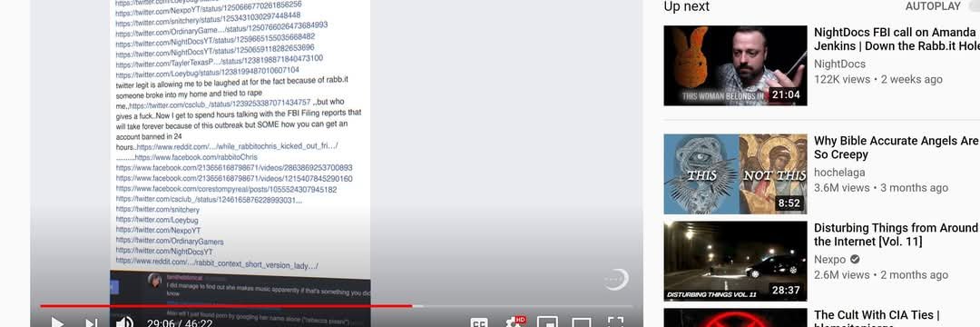Click the verified badge beside Nexpo
Viewport: 980px width, 327px height.
pyautogui.click(x=855, y=260)
